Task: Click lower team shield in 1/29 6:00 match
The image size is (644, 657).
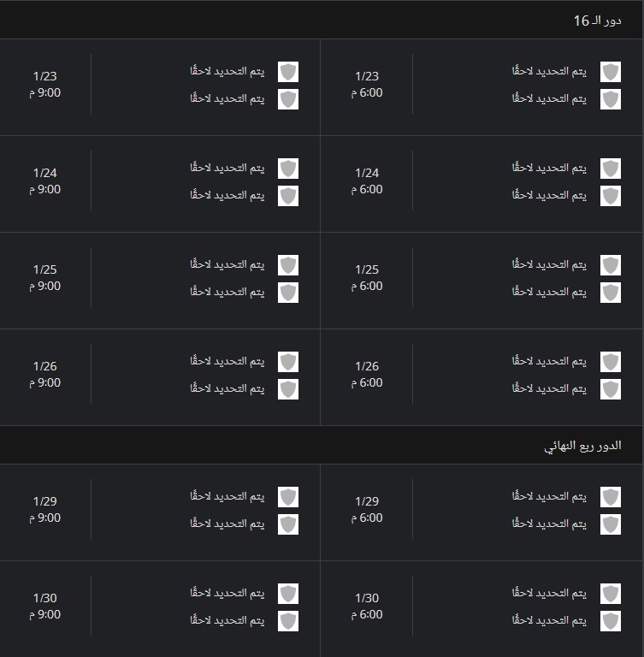Action: coord(610,524)
